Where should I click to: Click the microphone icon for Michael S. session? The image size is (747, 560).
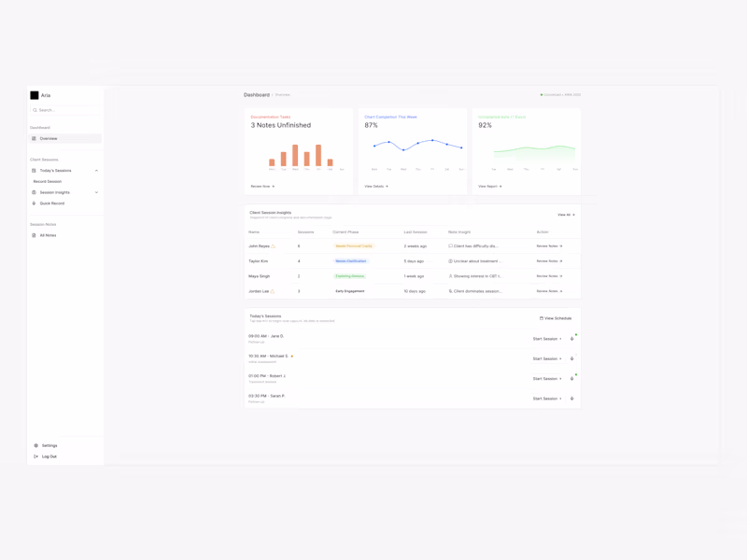[571, 358]
